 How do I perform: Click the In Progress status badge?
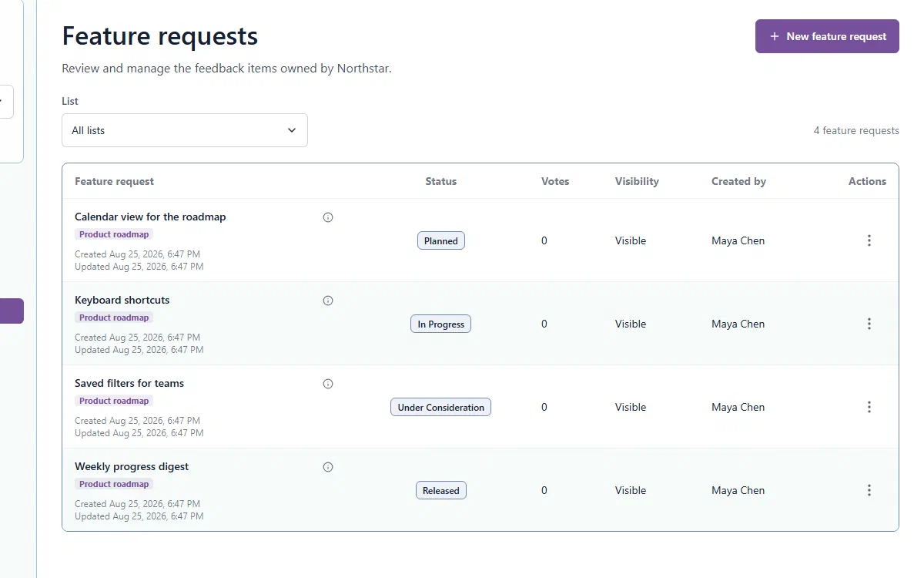tap(440, 324)
